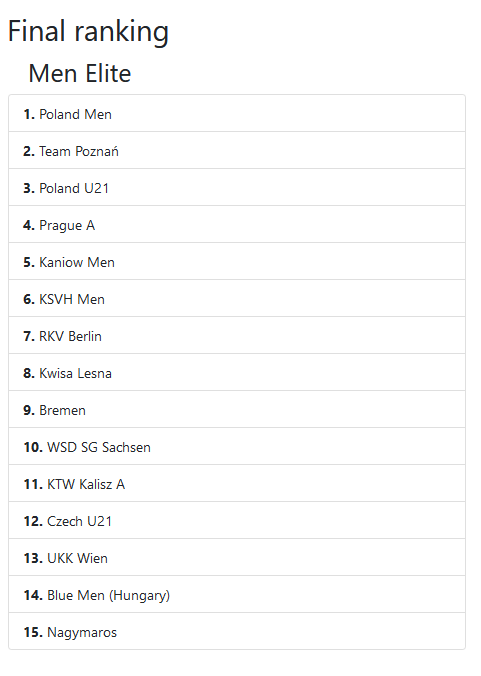
Task: Click the Kwisa Lesna entry
Action: coord(237,373)
